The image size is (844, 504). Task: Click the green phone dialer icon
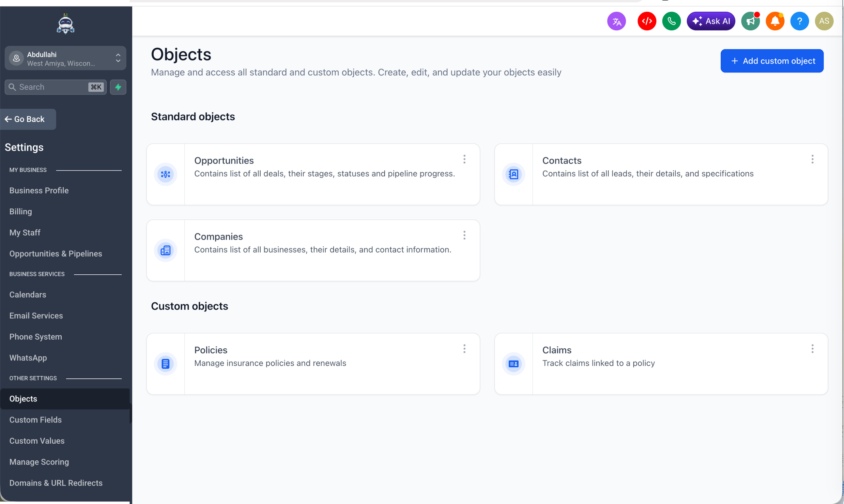671,21
